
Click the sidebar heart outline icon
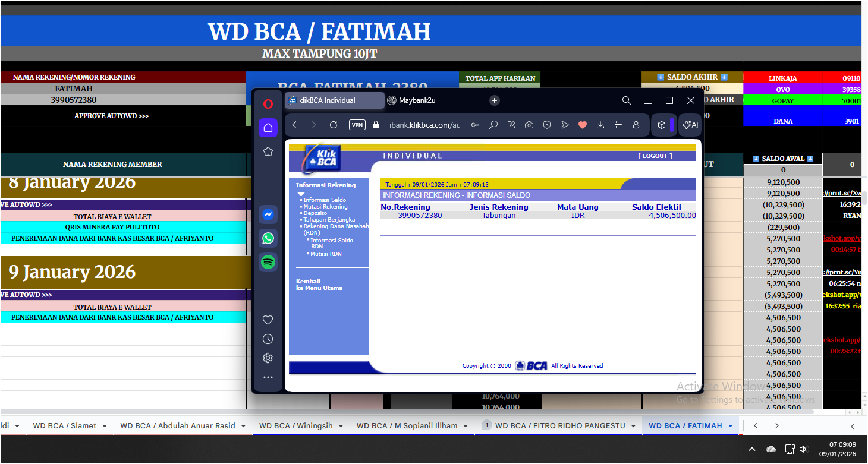268,320
